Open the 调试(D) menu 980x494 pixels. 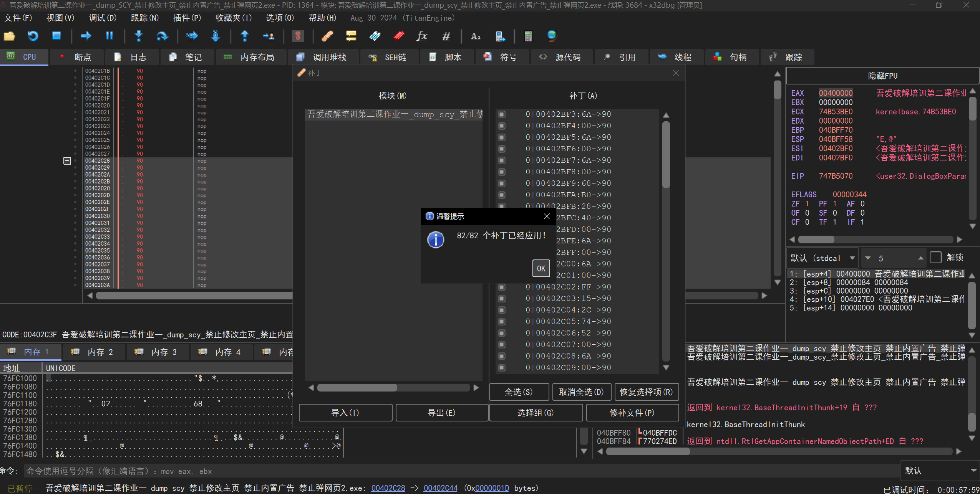pos(103,18)
